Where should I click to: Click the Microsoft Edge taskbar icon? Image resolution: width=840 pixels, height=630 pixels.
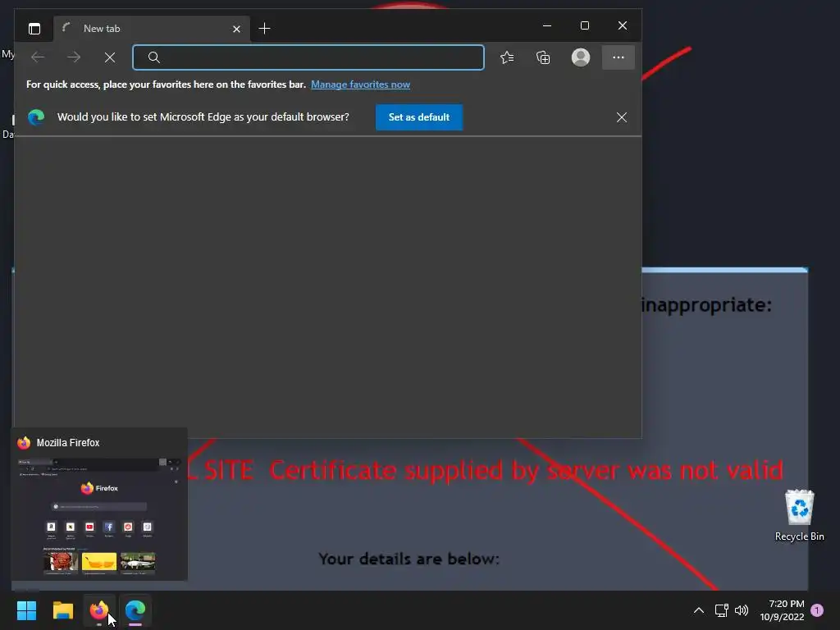[135, 610]
